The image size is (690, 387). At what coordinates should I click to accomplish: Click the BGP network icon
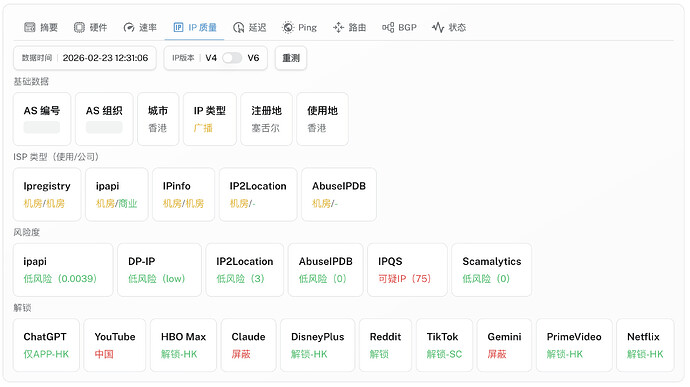pyautogui.click(x=388, y=27)
